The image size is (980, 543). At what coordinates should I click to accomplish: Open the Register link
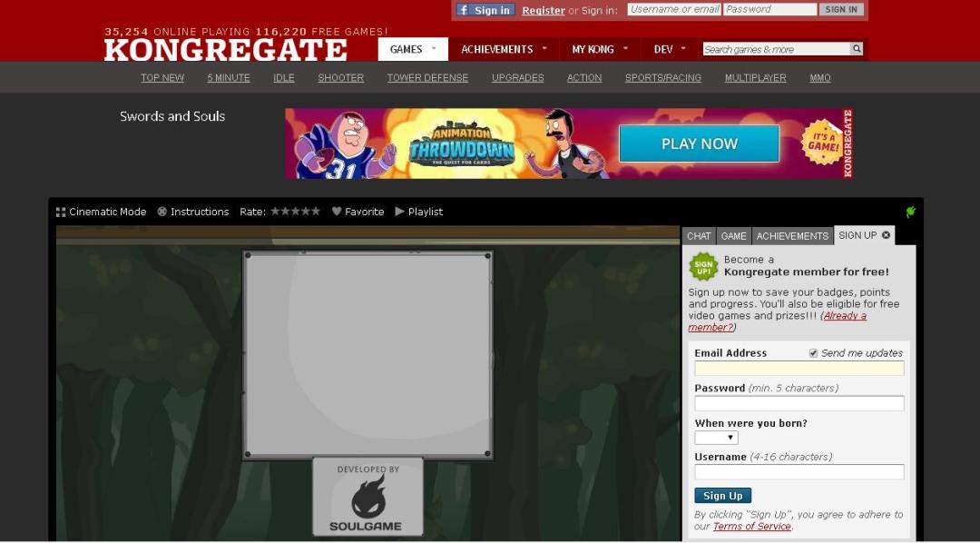(x=544, y=11)
